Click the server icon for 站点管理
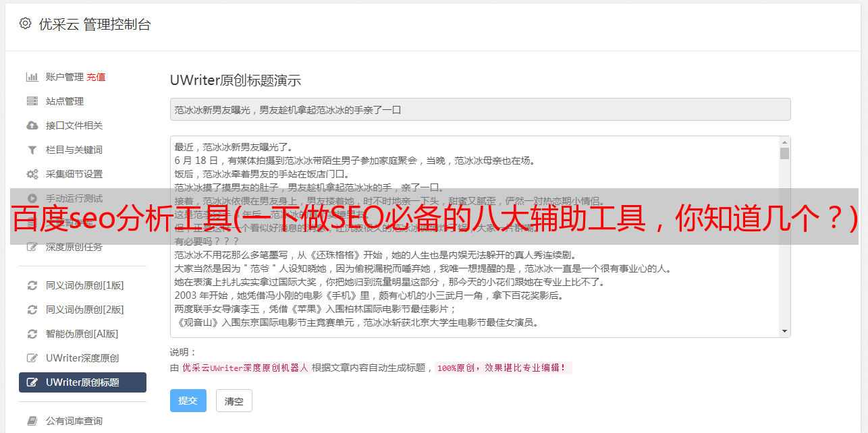Screen dimensions: 868x433 pyautogui.click(x=32, y=101)
